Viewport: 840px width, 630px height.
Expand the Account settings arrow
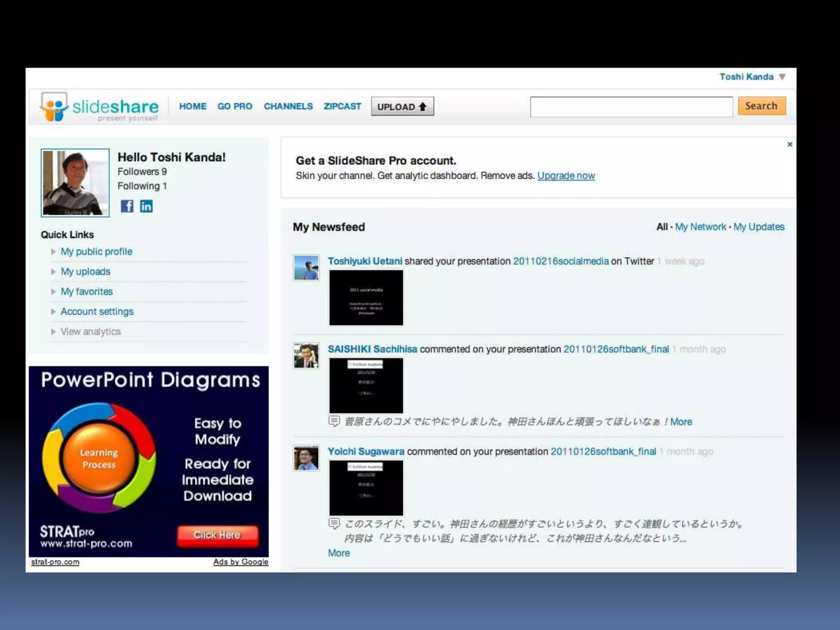point(53,312)
